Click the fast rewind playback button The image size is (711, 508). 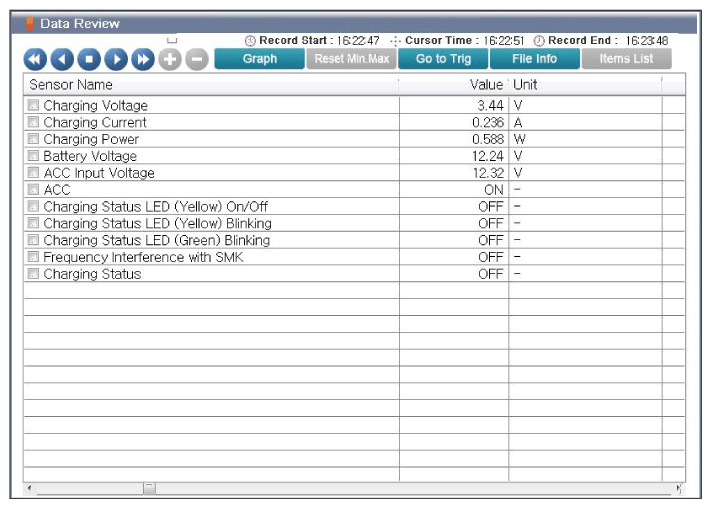point(35,59)
